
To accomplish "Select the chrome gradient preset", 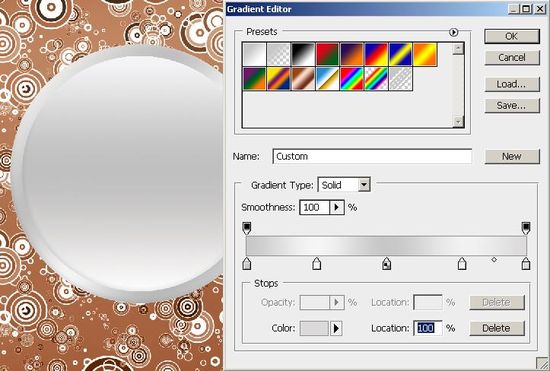I will click(327, 79).
